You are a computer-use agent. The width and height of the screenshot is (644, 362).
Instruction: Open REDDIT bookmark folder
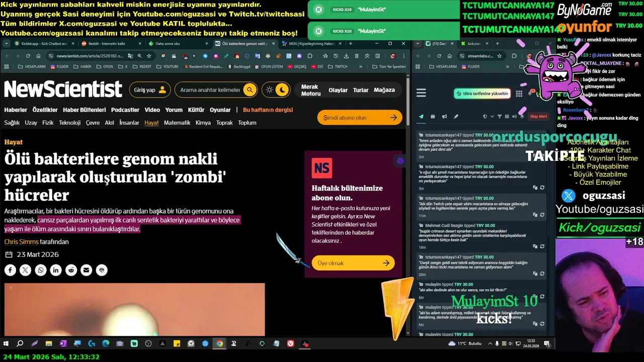(x=141, y=66)
